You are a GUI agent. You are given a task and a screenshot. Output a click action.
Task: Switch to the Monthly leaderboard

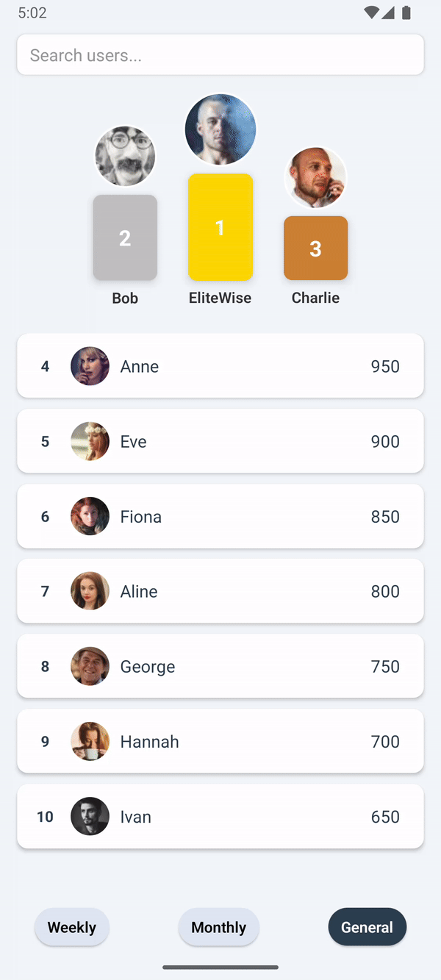pyautogui.click(x=218, y=927)
